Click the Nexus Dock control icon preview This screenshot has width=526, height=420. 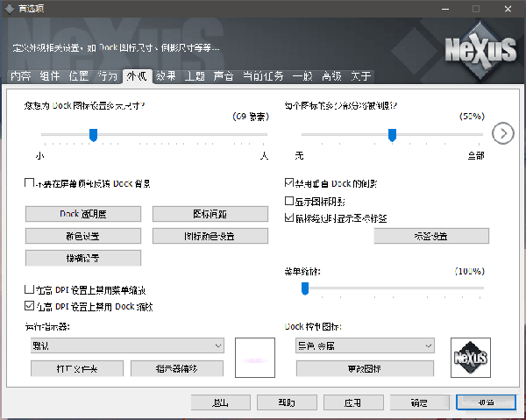click(471, 358)
